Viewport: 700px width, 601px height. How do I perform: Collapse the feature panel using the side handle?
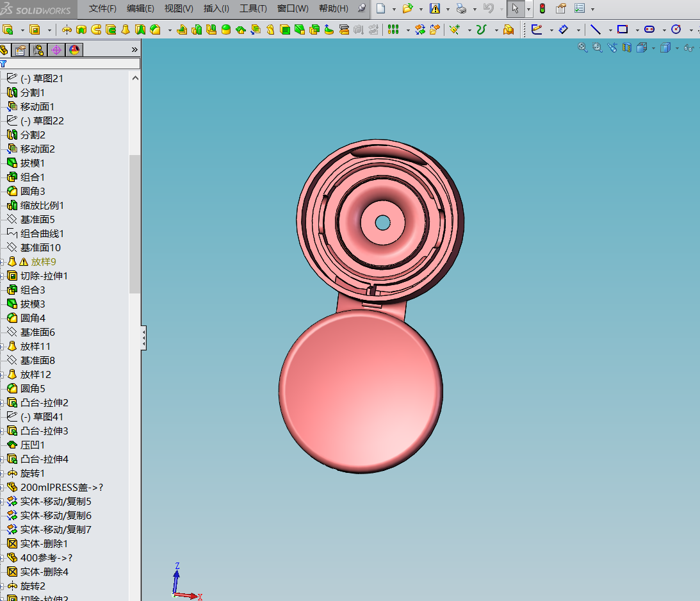click(143, 338)
